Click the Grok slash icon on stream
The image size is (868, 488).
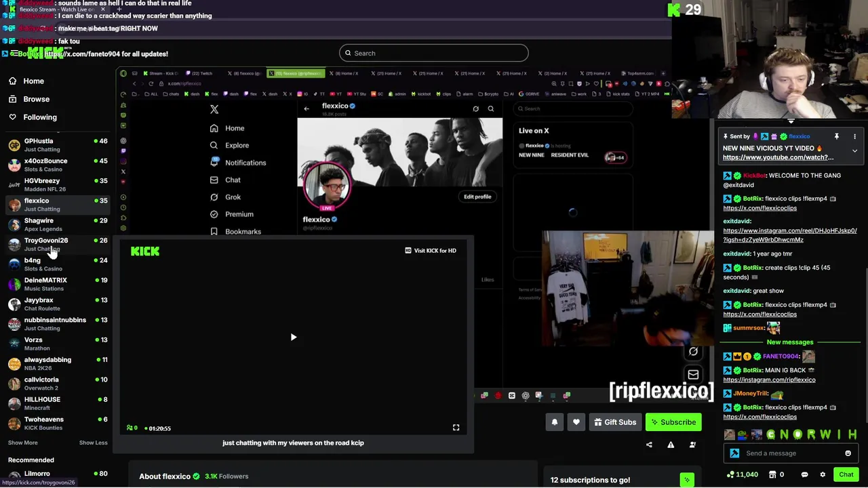pos(693,352)
